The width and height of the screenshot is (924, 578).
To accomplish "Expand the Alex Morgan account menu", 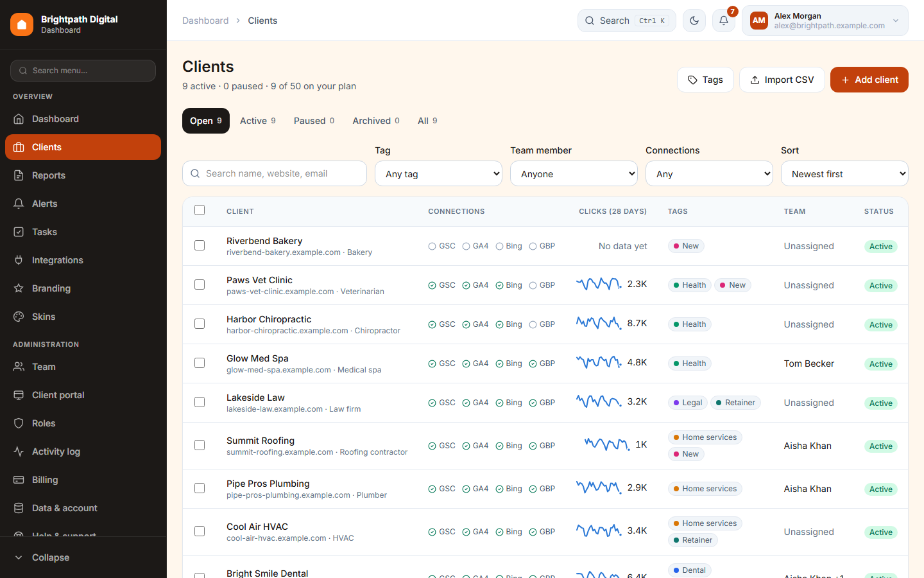I will point(825,21).
